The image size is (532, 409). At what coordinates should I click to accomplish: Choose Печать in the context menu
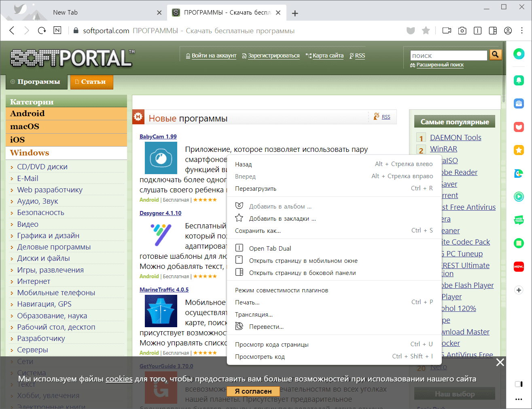(x=333, y=302)
